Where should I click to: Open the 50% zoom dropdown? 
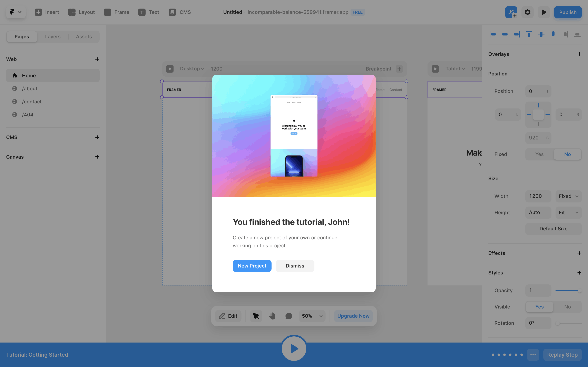click(x=312, y=316)
